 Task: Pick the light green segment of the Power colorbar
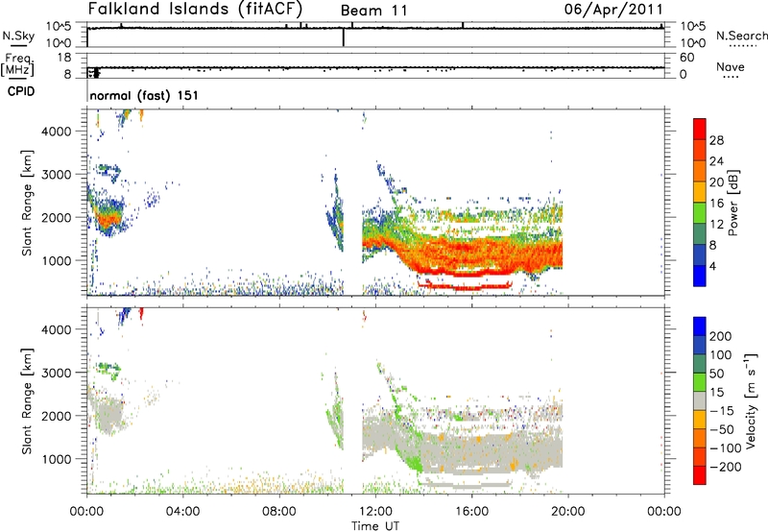(700, 212)
